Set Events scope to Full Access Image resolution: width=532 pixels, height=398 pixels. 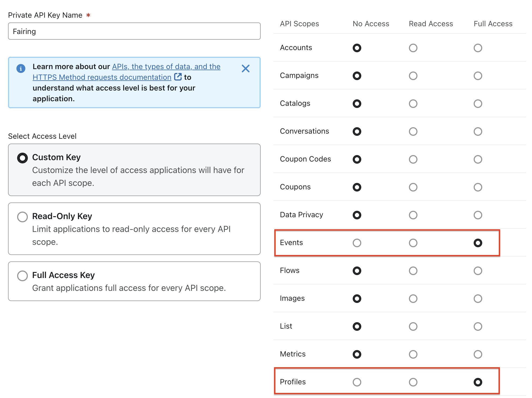click(478, 243)
